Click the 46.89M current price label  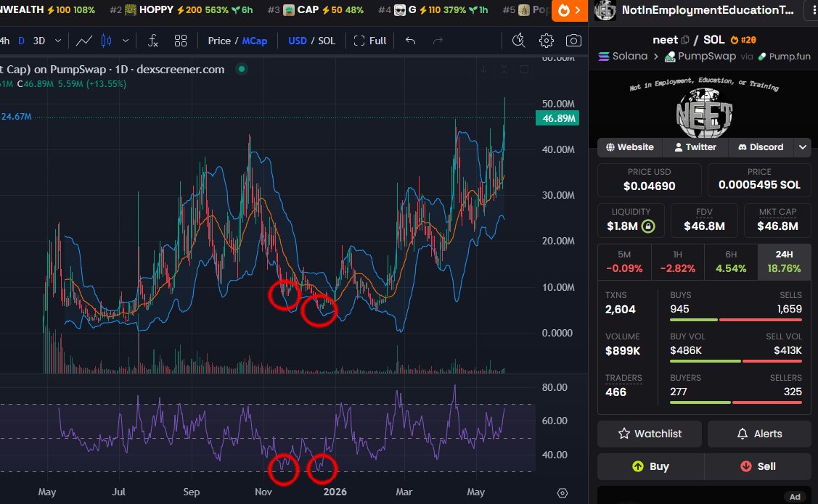click(x=557, y=118)
